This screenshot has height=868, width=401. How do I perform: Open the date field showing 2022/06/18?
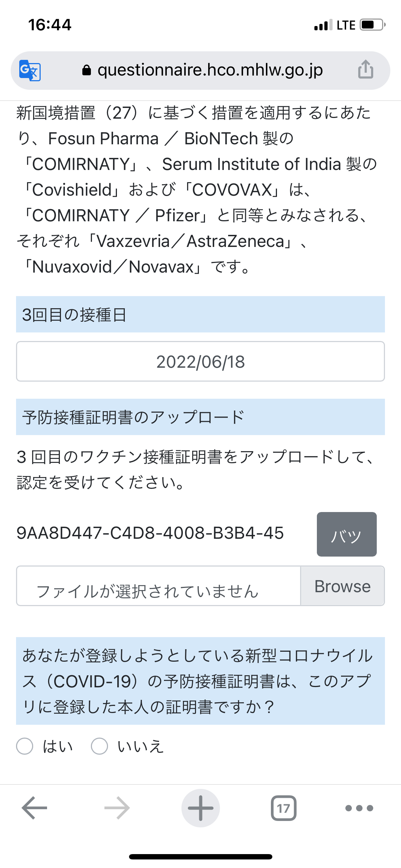[200, 361]
